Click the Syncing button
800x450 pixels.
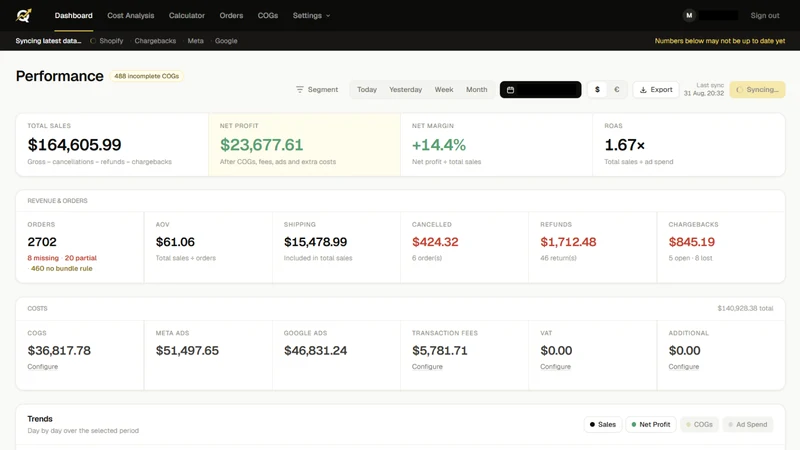[757, 90]
